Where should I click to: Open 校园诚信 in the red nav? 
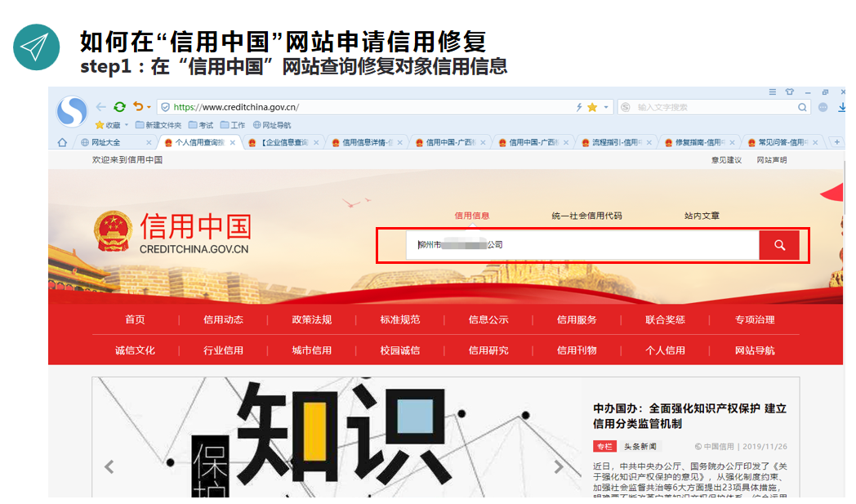click(x=400, y=350)
